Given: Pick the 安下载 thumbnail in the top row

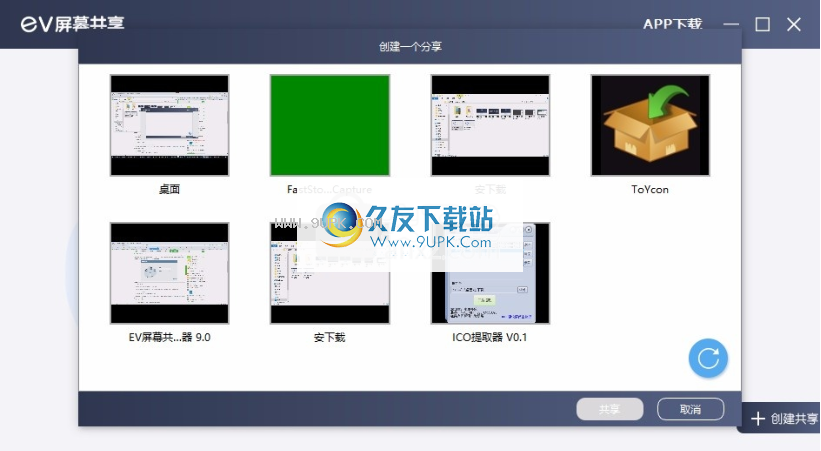Looking at the screenshot, I should (x=490, y=125).
